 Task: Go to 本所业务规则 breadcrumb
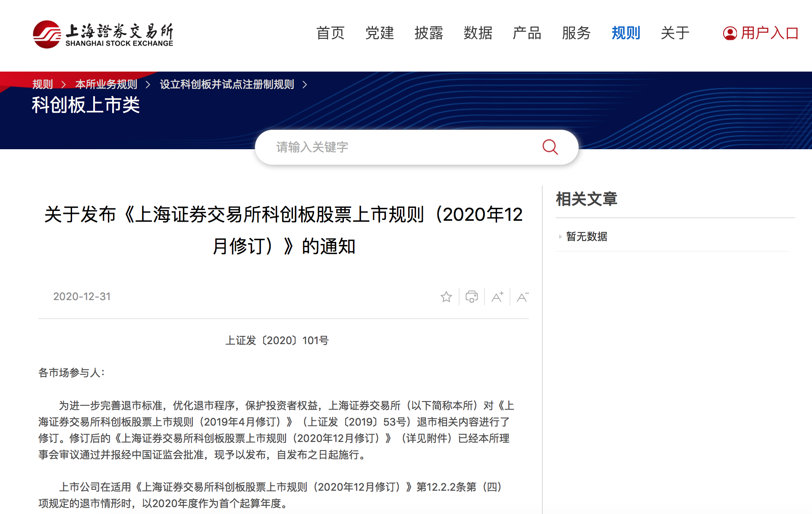106,84
